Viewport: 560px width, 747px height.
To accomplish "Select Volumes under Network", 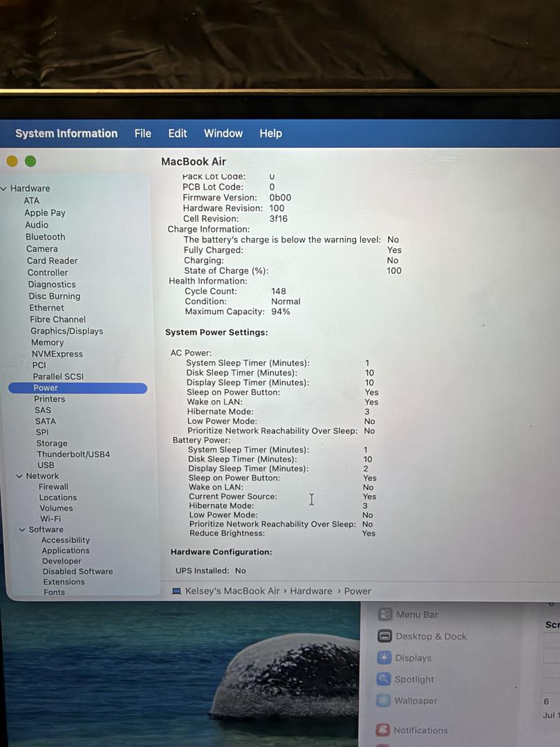I will 56,508.
